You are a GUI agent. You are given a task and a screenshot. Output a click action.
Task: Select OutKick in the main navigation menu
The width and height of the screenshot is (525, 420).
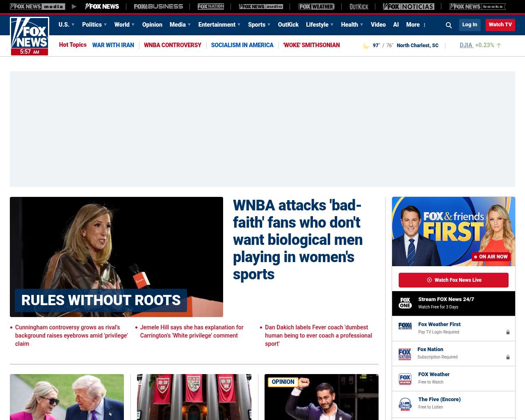[288, 25]
